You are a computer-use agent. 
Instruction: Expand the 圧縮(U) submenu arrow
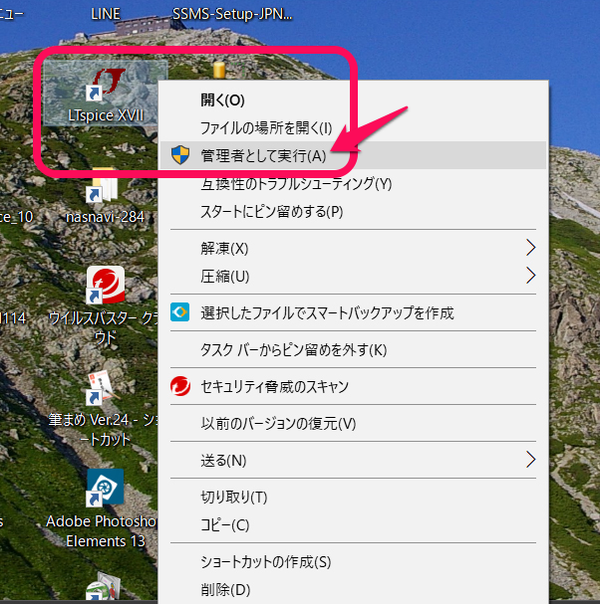(530, 275)
